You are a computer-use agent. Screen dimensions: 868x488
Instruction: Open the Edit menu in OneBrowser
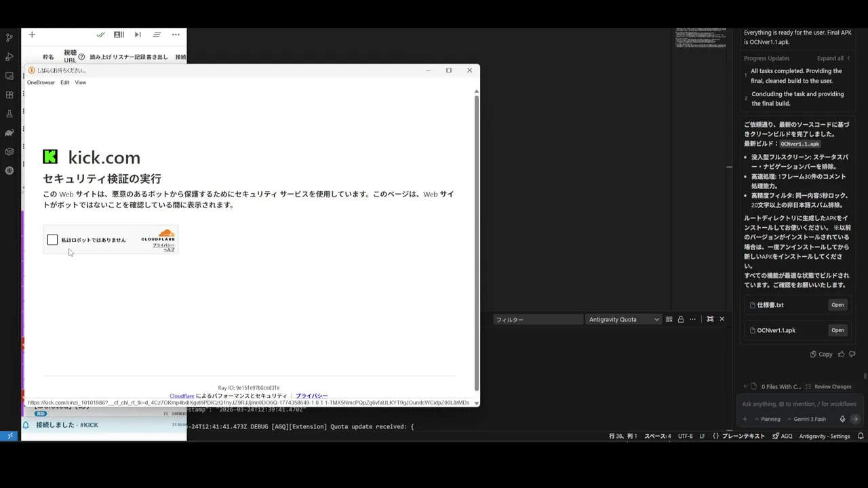coord(64,83)
